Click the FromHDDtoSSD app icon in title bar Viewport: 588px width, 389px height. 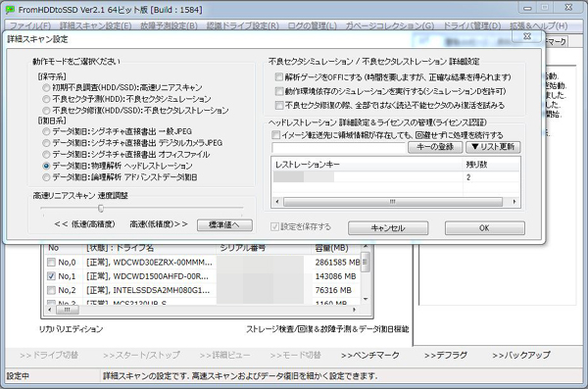pyautogui.click(x=10, y=10)
